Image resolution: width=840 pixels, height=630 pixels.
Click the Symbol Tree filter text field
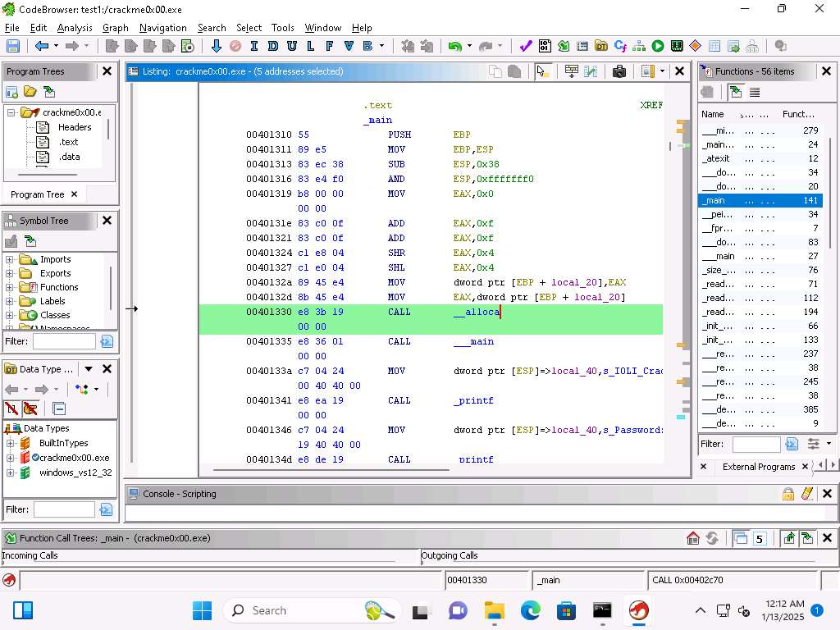coord(64,341)
